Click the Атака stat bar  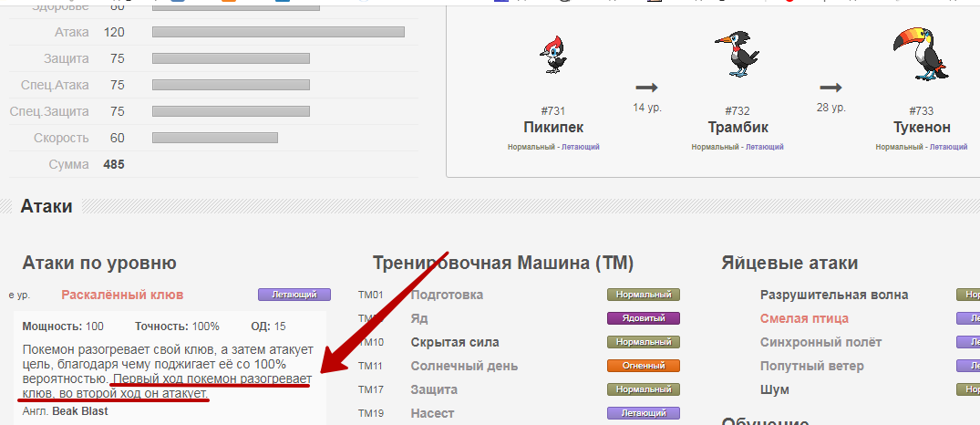coord(278,32)
